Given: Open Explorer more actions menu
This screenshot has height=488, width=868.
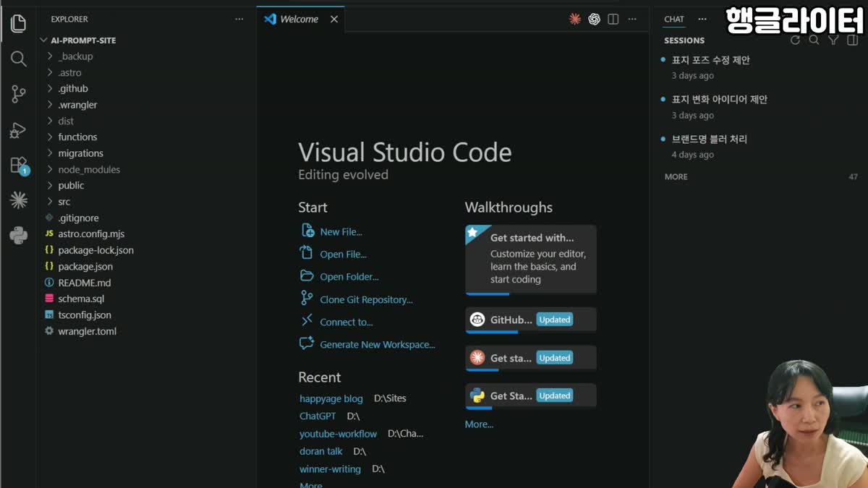Looking at the screenshot, I should [x=239, y=20].
